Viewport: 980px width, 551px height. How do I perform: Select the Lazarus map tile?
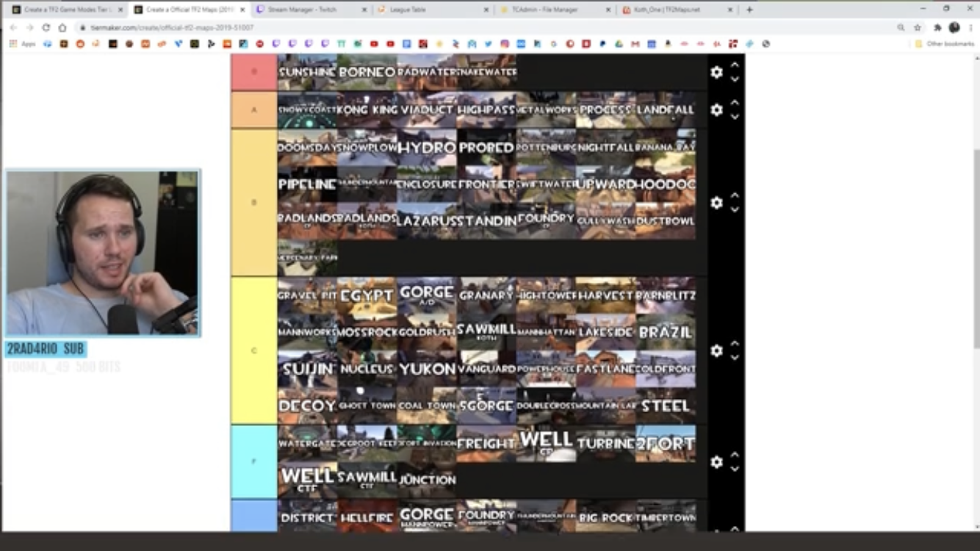coord(427,221)
